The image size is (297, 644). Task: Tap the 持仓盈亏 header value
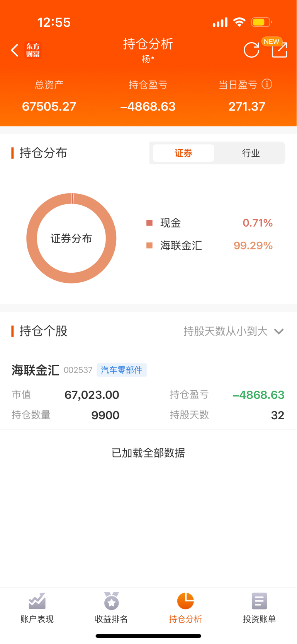coord(148,106)
